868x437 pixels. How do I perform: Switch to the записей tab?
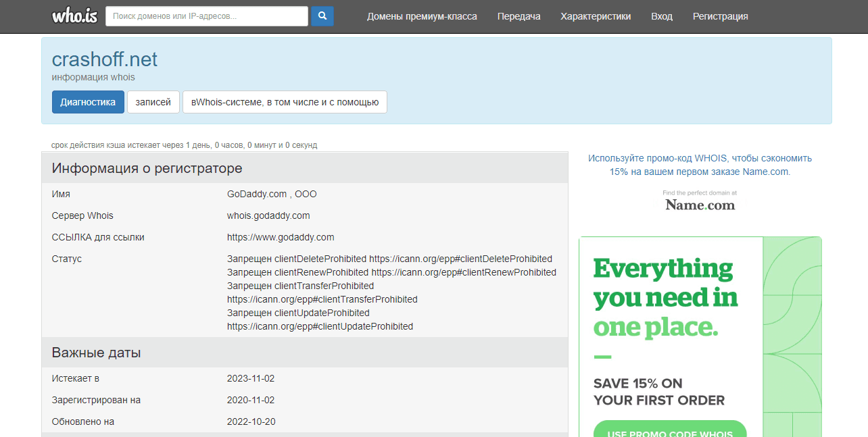(153, 102)
